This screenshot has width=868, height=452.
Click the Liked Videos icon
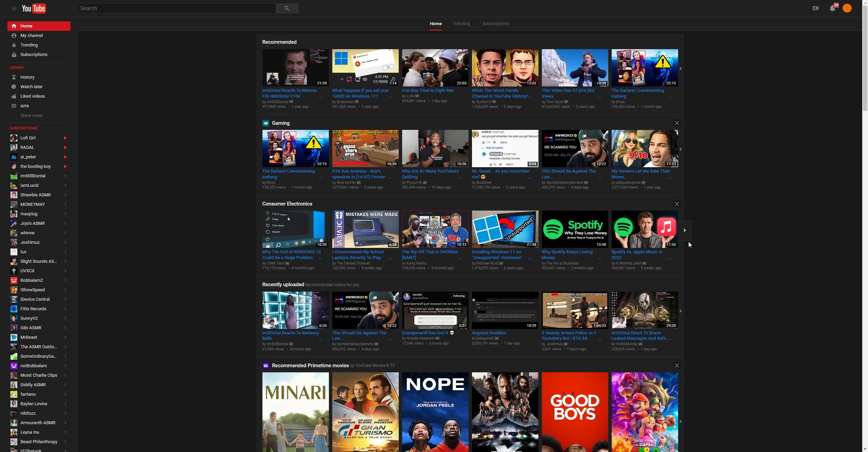pos(13,96)
